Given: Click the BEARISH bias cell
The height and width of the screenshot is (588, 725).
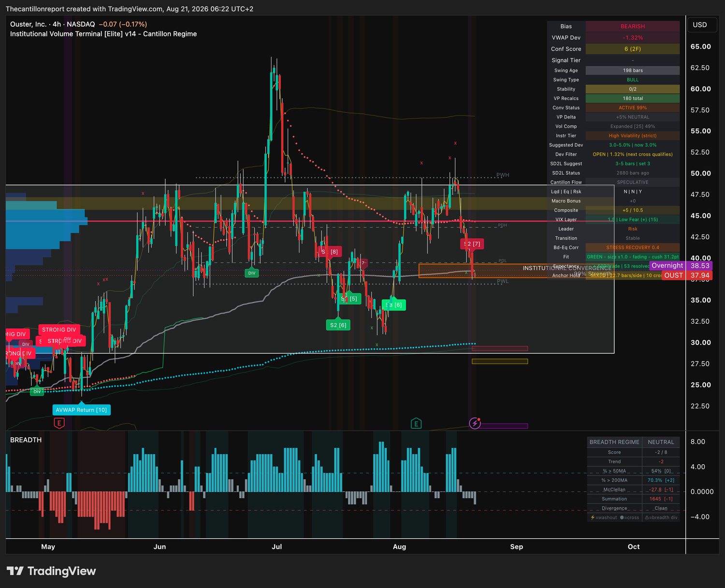Looking at the screenshot, I should (x=633, y=27).
